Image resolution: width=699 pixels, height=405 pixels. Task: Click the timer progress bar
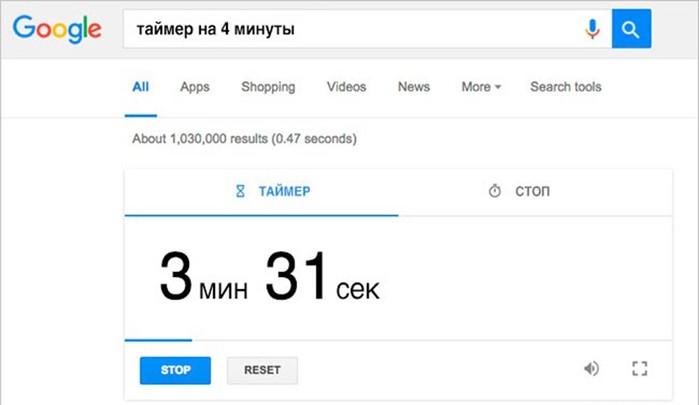coord(398,340)
